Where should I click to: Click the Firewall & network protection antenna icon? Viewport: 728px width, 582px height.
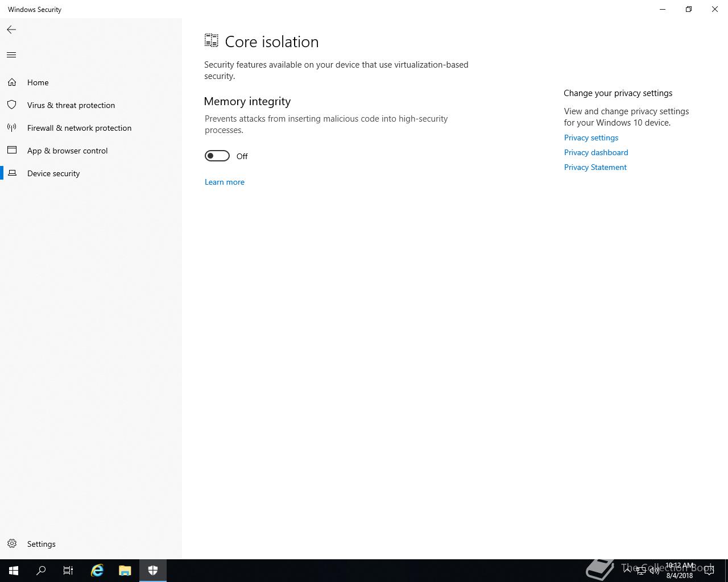tap(12, 128)
